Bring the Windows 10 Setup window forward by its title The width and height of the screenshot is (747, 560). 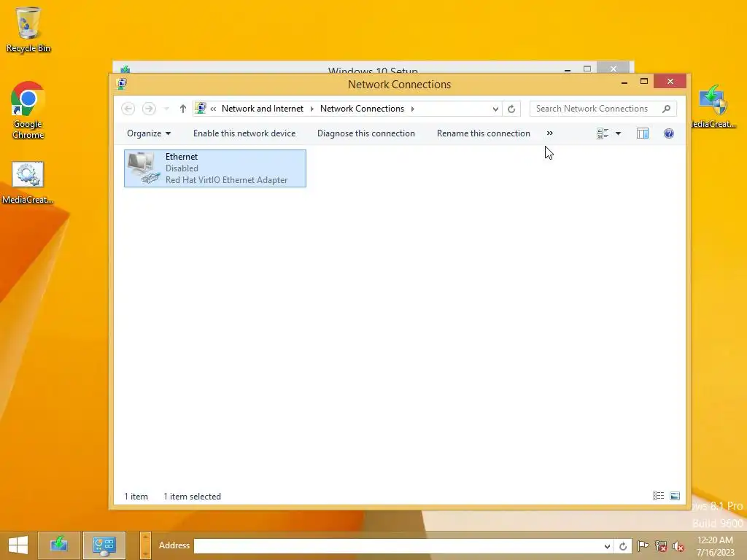point(373,71)
